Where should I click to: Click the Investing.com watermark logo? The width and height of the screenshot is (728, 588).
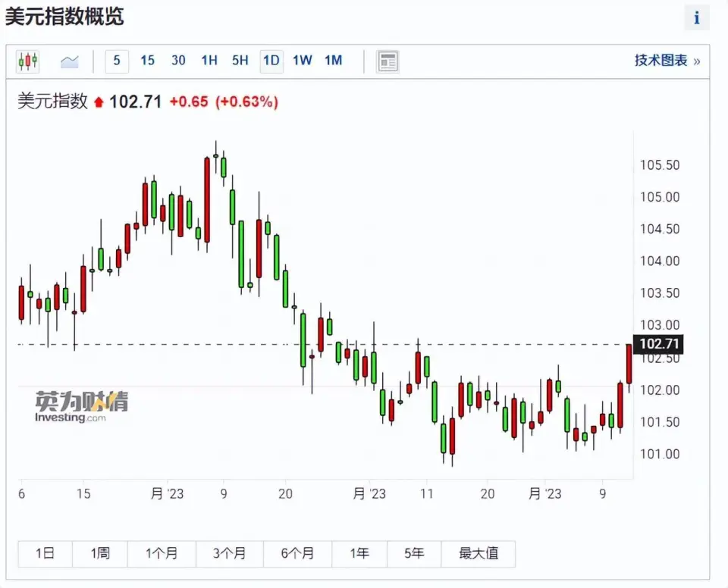pos(81,407)
